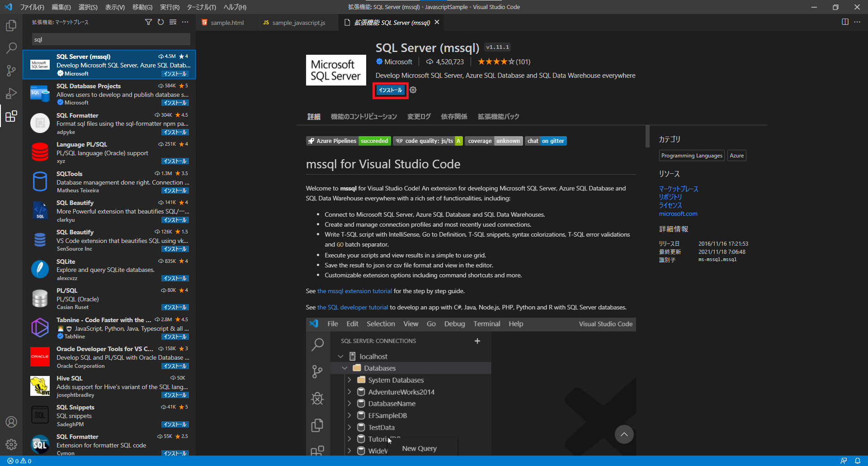Switch to the sample.html editor tab
This screenshot has width=868, height=466.
(x=226, y=23)
